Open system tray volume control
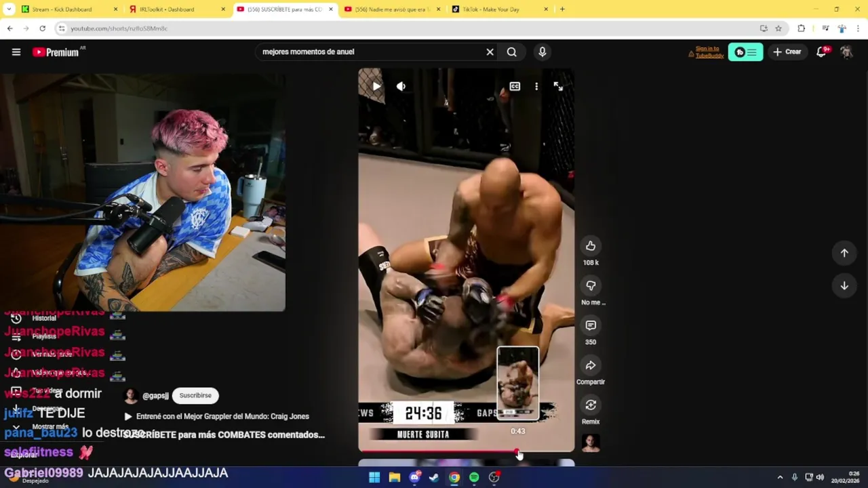The image size is (868, 488). pyautogui.click(x=820, y=477)
